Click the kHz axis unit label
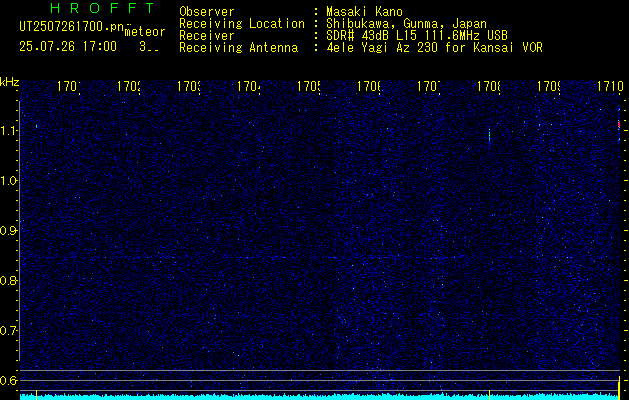Image resolution: width=629 pixels, height=400 pixels. [x=10, y=82]
